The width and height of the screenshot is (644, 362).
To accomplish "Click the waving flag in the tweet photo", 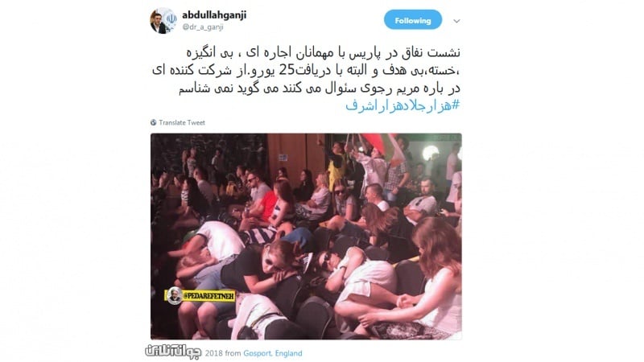I will click(x=382, y=146).
